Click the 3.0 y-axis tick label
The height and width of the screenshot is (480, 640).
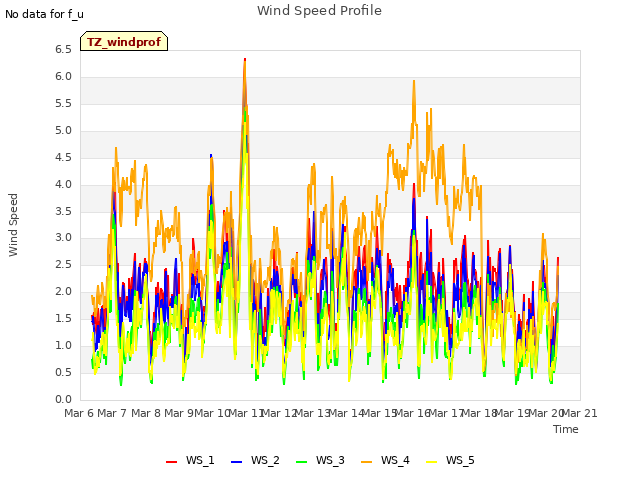[63, 238]
